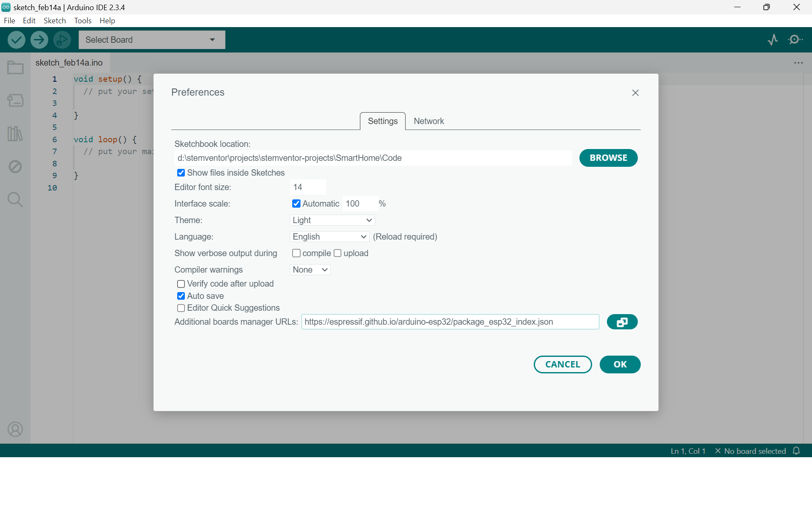Open the Language dropdown showing English
Viewport: 812px width, 508px height.
[x=329, y=237]
